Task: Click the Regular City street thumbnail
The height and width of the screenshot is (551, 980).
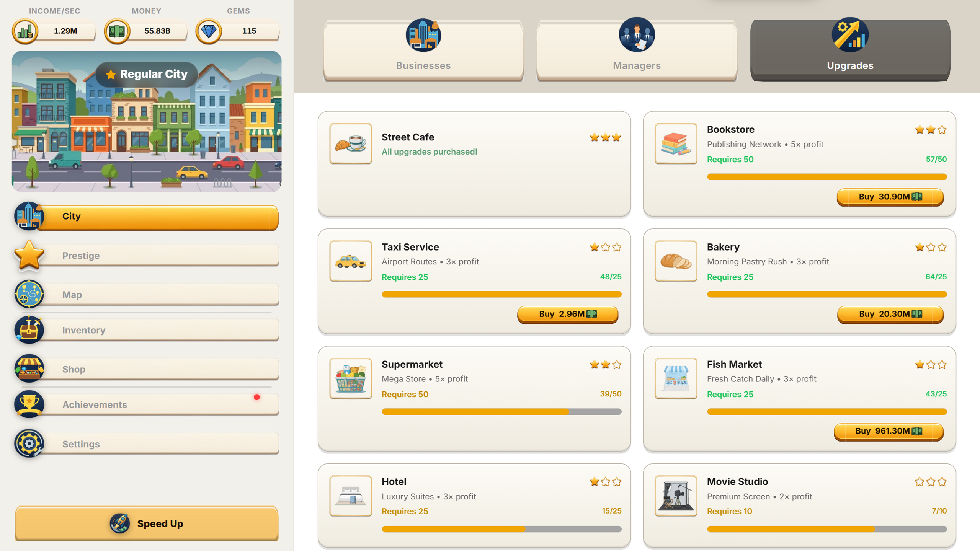Action: [147, 121]
